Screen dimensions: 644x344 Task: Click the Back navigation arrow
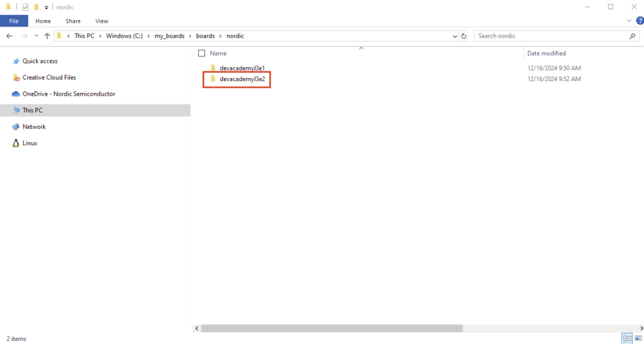[9, 36]
